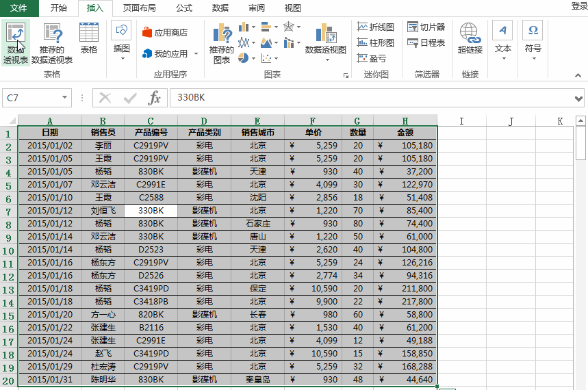Click cell containing 石家庄
Screen dimensions: 588x390
click(257, 224)
